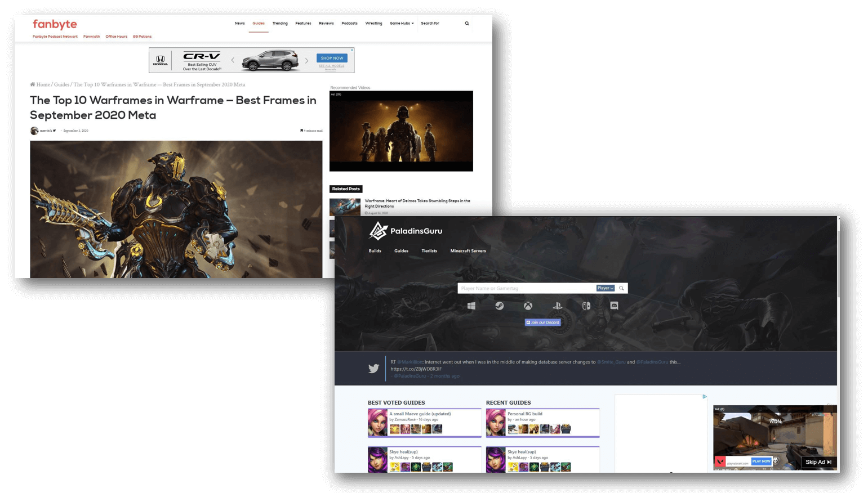
Task: Click the PaladinsGuru player search magnifier icon
Action: click(621, 288)
